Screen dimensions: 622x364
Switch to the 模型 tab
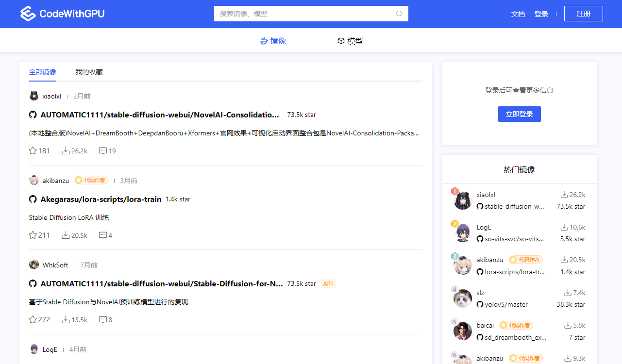[350, 41]
